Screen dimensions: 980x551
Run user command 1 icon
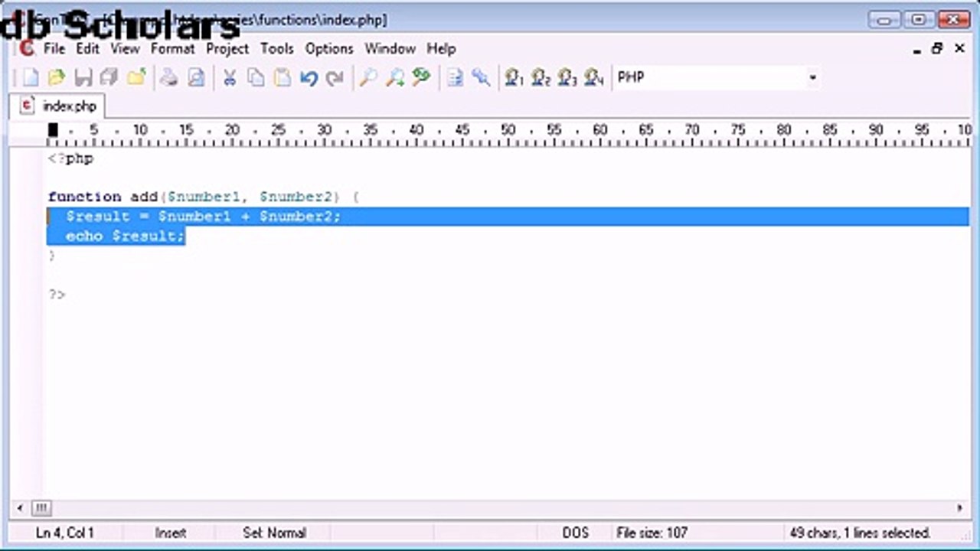click(x=514, y=77)
